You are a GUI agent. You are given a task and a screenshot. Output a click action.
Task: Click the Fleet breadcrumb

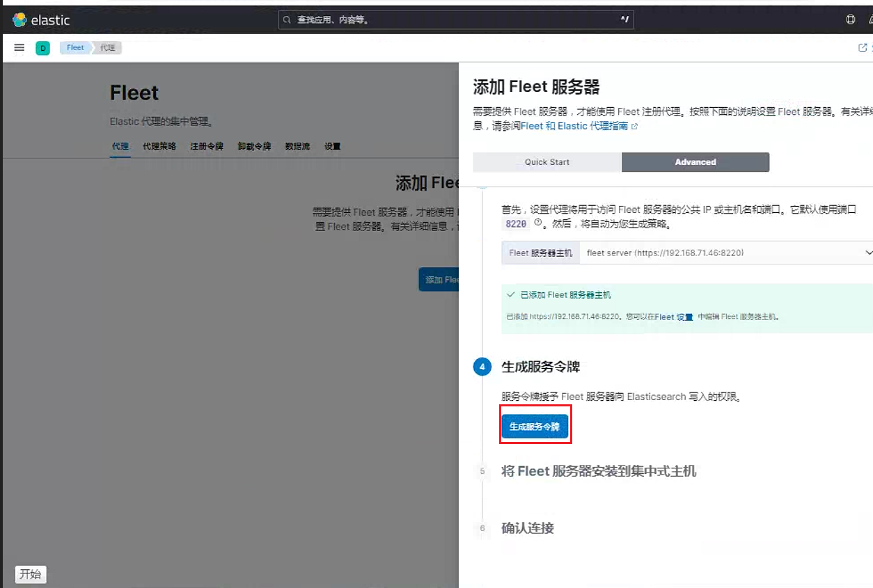(75, 48)
